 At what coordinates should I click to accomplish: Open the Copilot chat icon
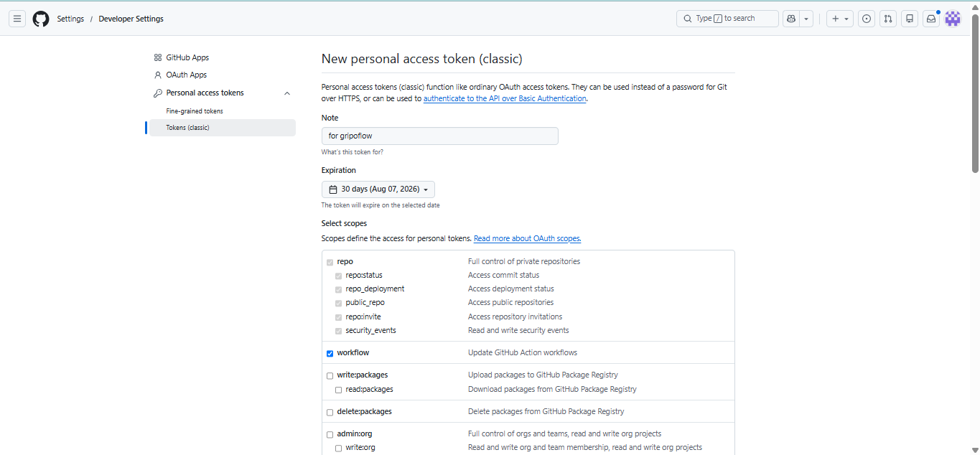pos(791,19)
